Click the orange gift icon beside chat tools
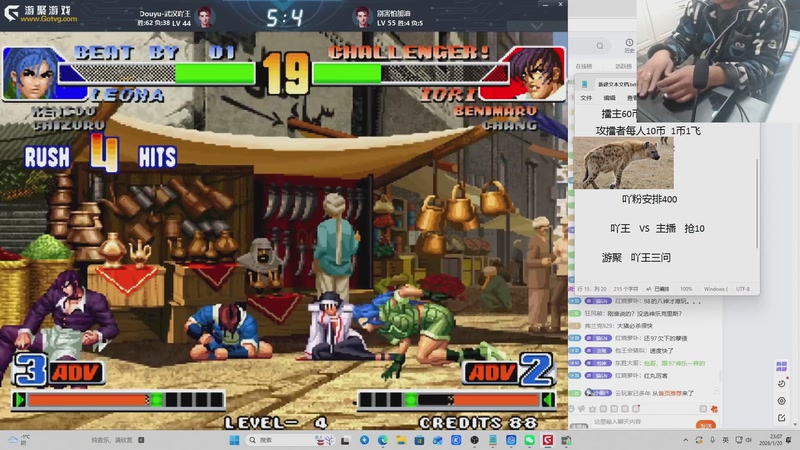 point(714,409)
